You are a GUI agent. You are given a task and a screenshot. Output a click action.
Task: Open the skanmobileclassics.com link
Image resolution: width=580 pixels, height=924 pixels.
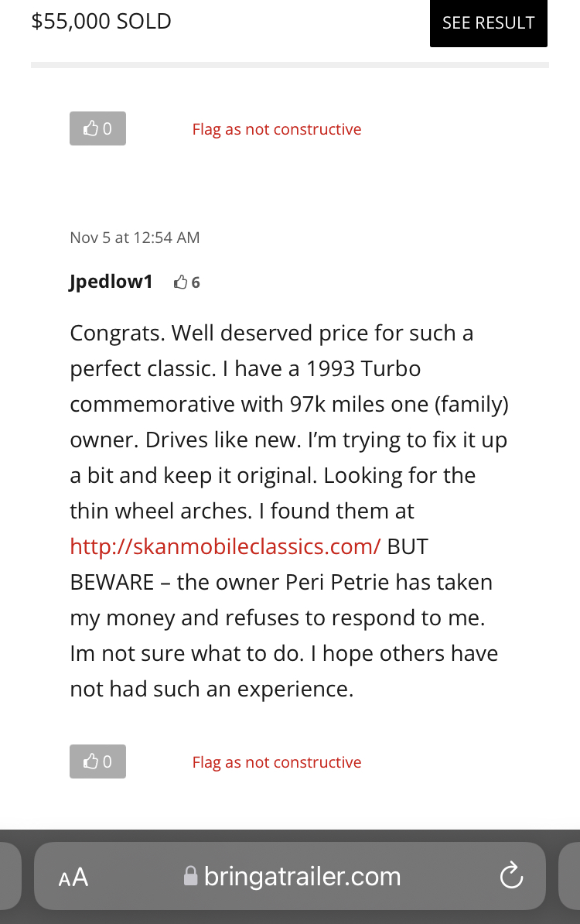click(x=226, y=546)
